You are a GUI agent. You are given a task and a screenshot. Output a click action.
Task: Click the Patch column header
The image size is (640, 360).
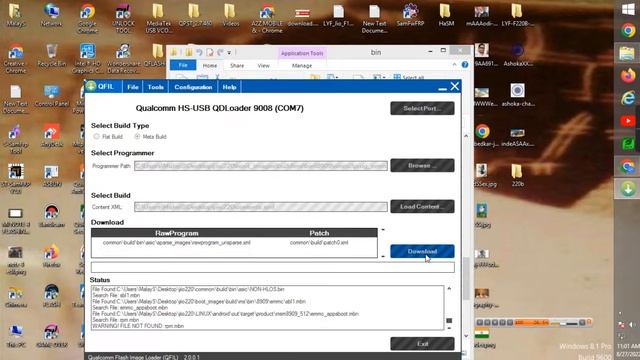pos(319,233)
